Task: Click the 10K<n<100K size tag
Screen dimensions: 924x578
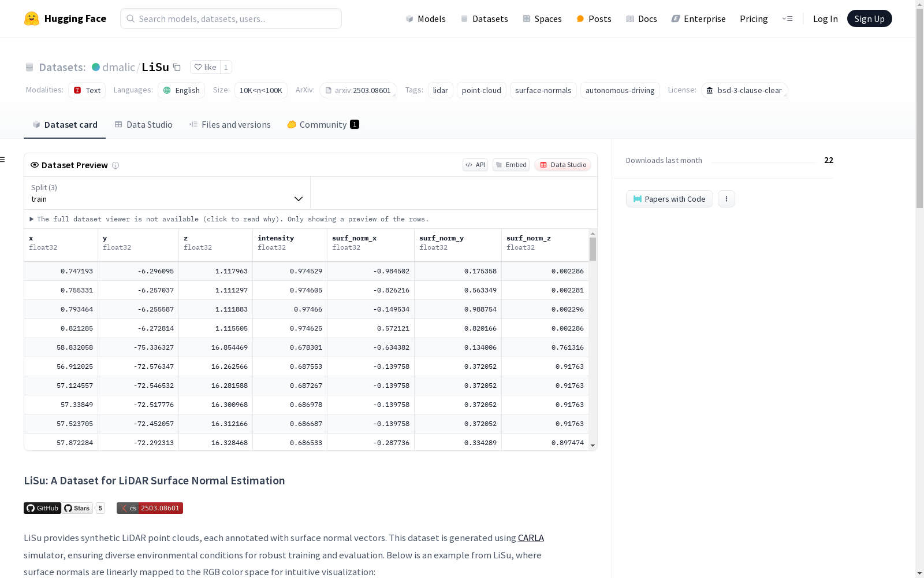Action: (x=261, y=90)
